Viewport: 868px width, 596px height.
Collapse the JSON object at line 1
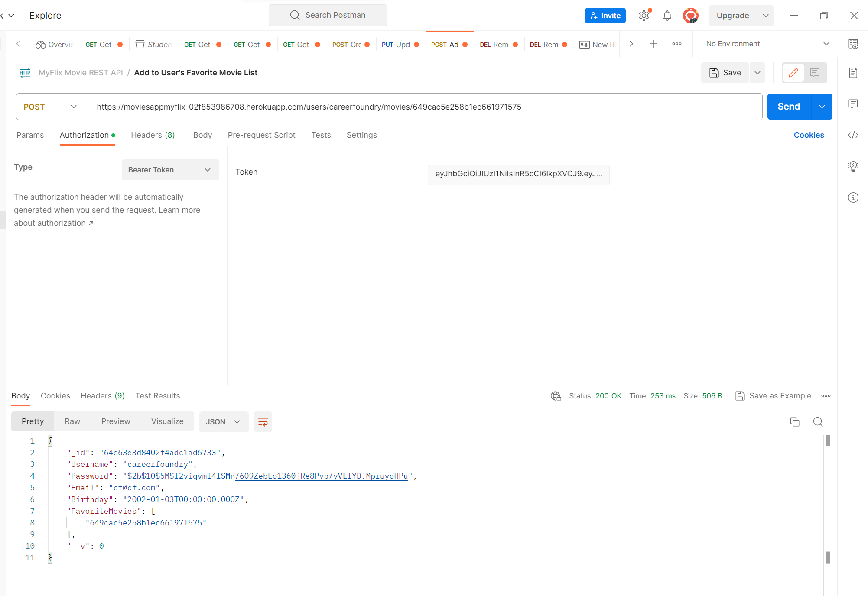coord(50,441)
